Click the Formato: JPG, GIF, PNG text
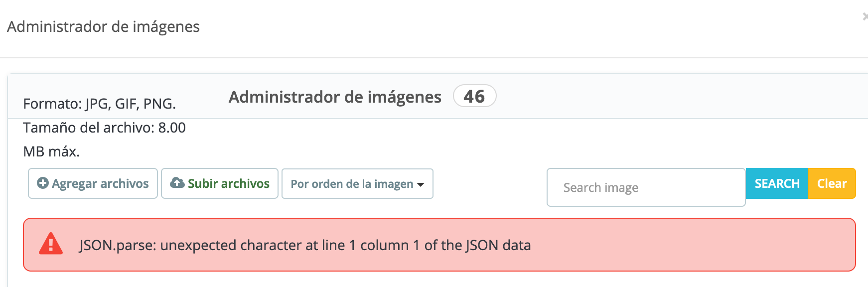 99,104
